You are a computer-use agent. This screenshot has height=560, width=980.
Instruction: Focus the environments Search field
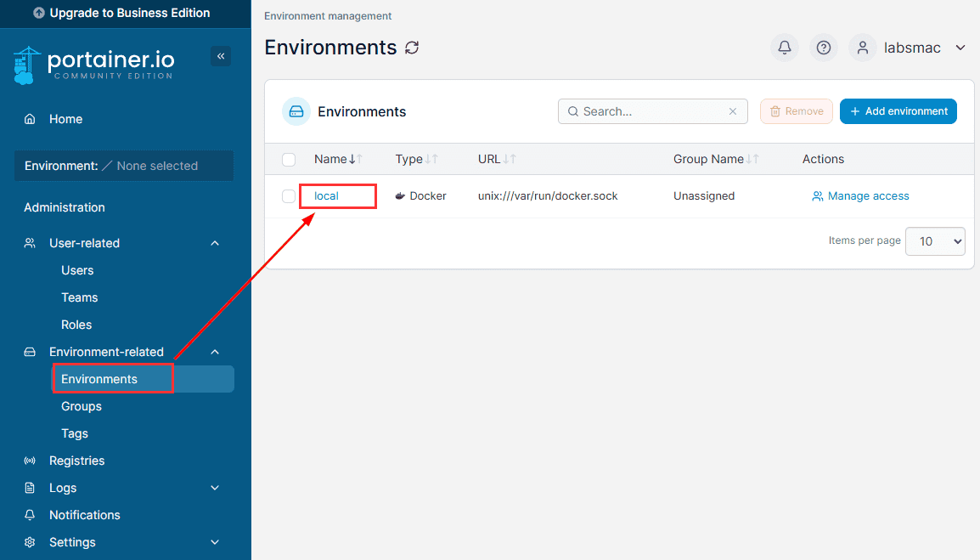click(x=650, y=111)
